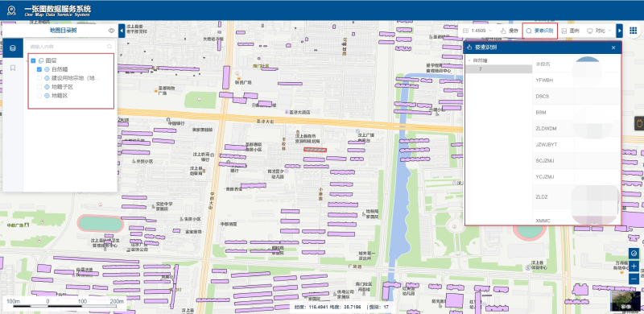This screenshot has width=644, height=314.
Task: Click search magnifier in layer search box
Action: coord(109,47)
